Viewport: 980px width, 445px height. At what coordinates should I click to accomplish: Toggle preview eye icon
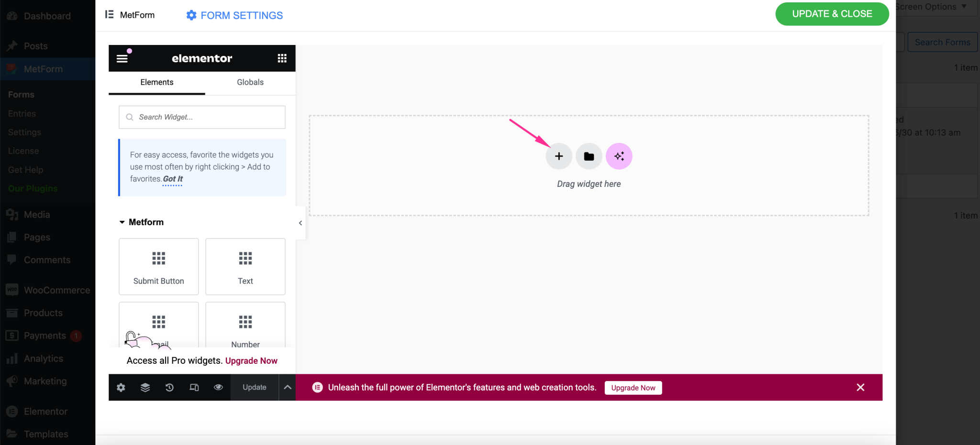click(218, 388)
